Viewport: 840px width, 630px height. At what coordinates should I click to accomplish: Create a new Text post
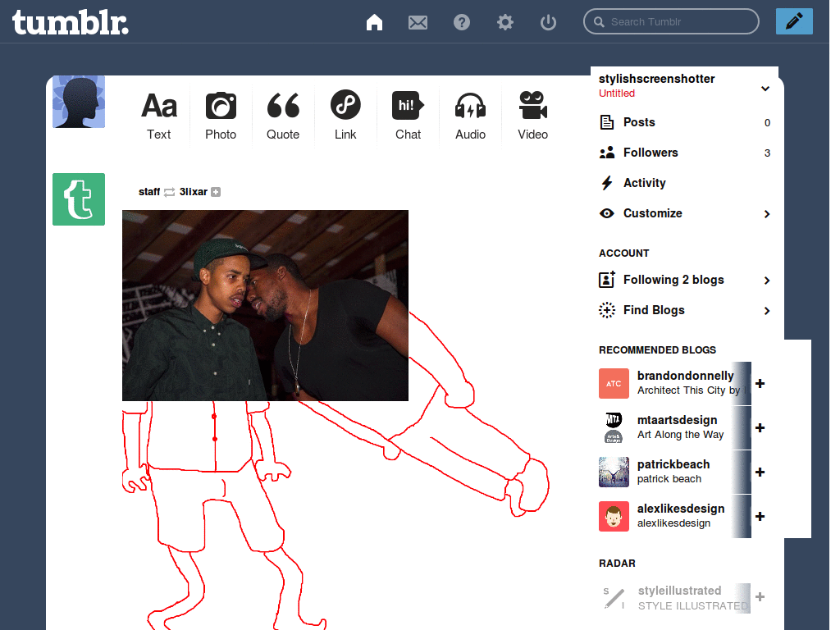(159, 116)
